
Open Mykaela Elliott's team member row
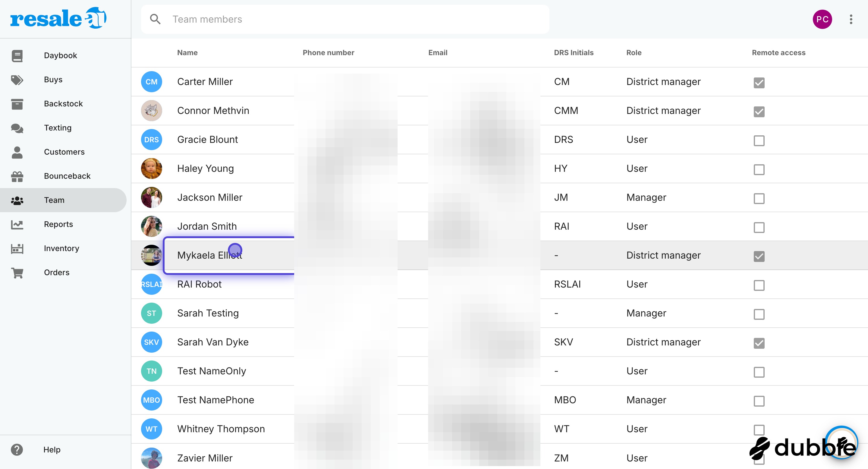pos(499,255)
